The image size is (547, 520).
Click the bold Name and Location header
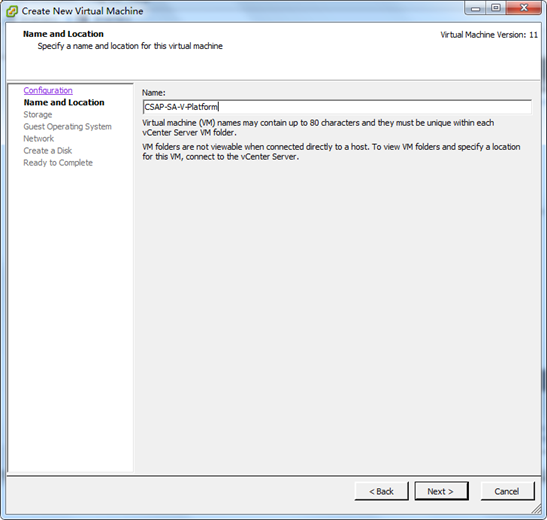coord(63,34)
